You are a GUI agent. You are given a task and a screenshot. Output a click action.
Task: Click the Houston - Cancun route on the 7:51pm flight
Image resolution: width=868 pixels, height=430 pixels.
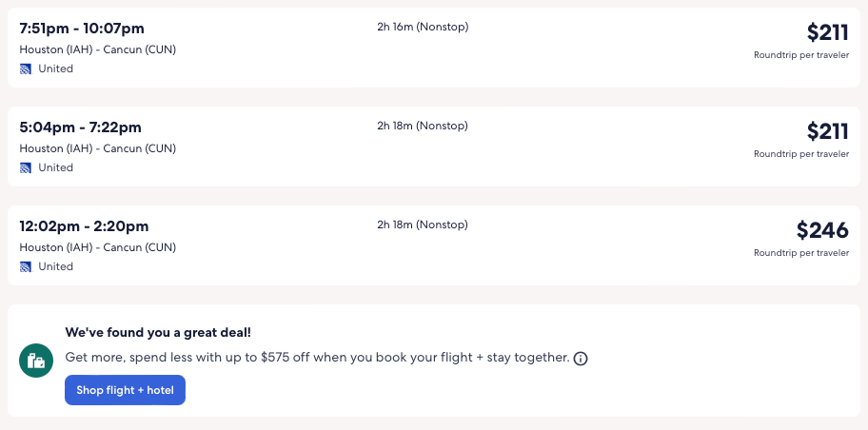click(98, 49)
